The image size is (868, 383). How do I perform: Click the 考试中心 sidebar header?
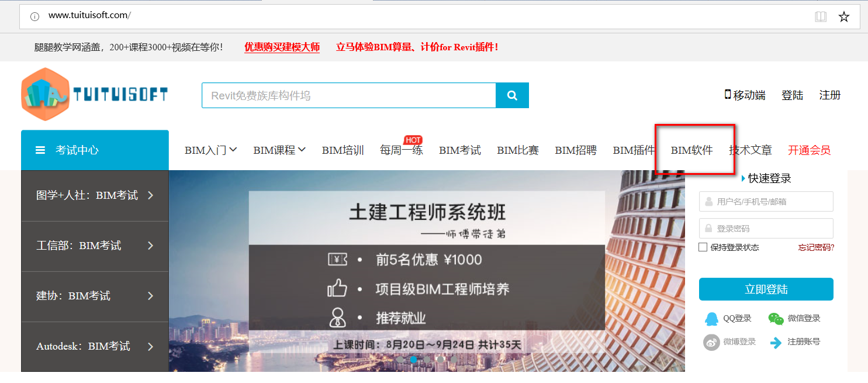pos(95,150)
